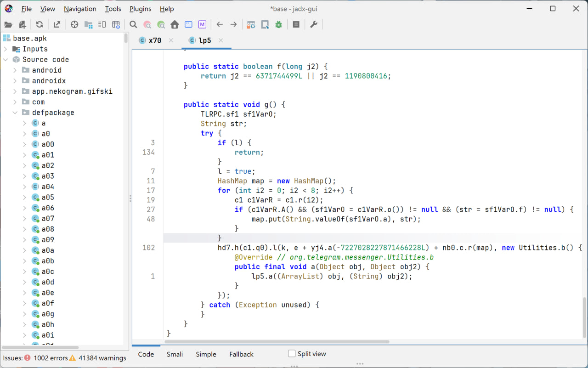Image resolution: width=588 pixels, height=368 pixels.
Task: Close the lp5 tab
Action: 221,40
